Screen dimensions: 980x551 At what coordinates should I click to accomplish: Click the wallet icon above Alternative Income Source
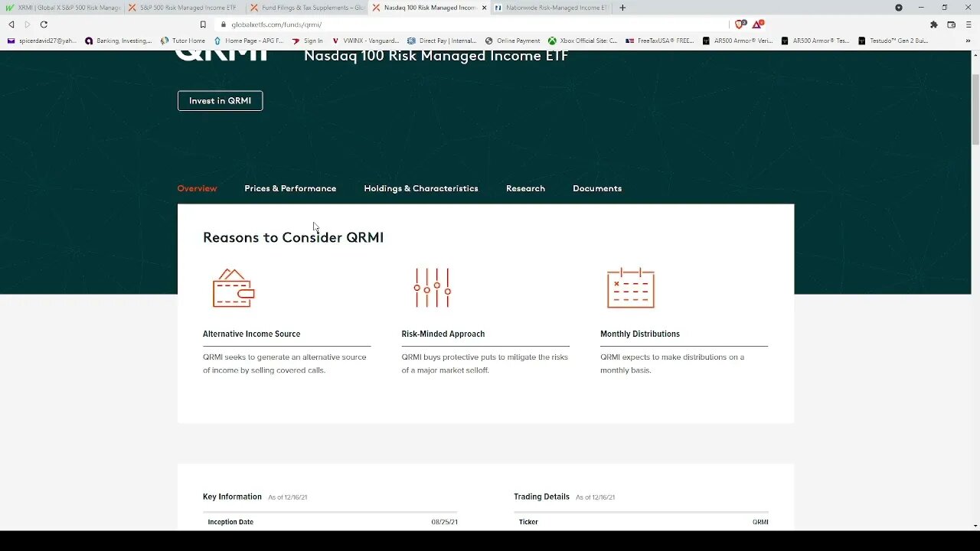(x=234, y=288)
